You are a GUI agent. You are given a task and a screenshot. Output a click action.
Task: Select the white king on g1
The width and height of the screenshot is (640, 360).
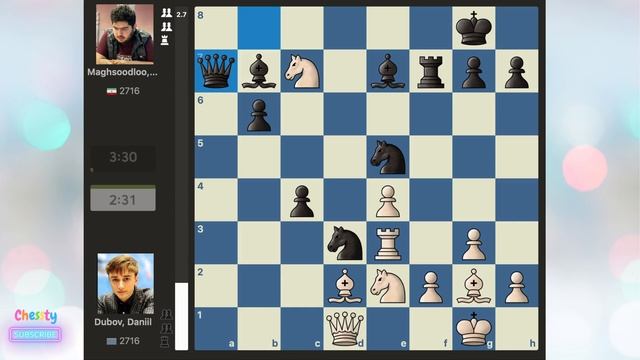[473, 329]
